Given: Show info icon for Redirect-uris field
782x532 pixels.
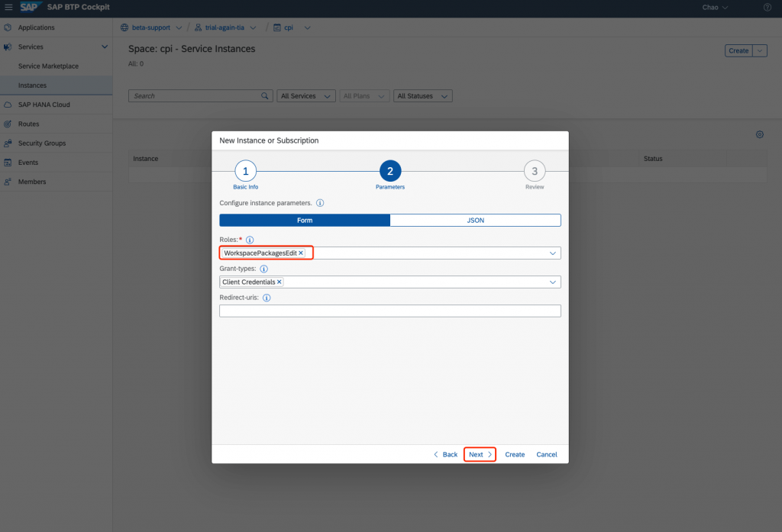Looking at the screenshot, I should tap(267, 298).
